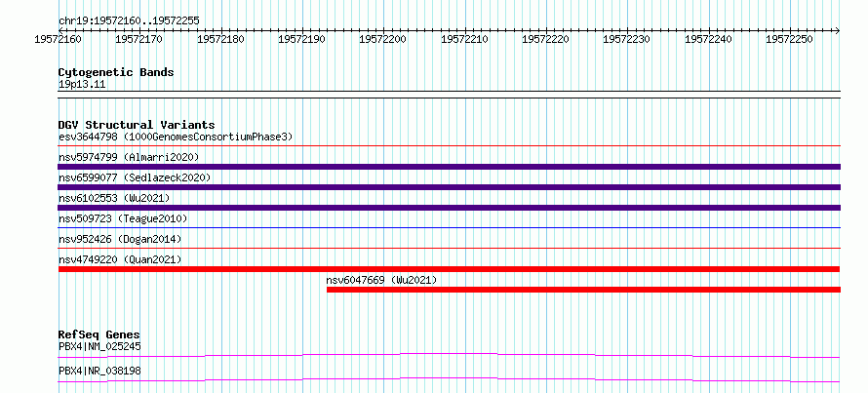Click the red bar under nsv6047669
Image resolution: width=868 pixels, height=393 pixels.
[x=583, y=290]
